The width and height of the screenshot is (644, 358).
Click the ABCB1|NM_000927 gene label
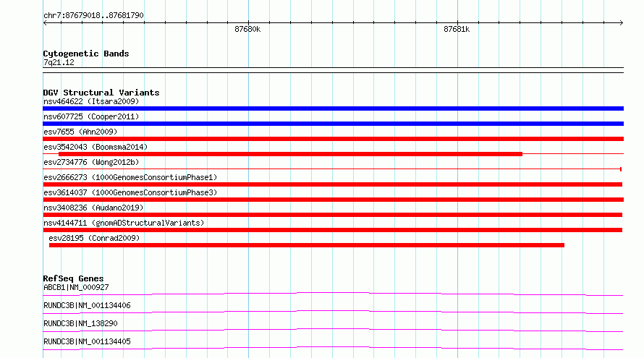point(76,287)
